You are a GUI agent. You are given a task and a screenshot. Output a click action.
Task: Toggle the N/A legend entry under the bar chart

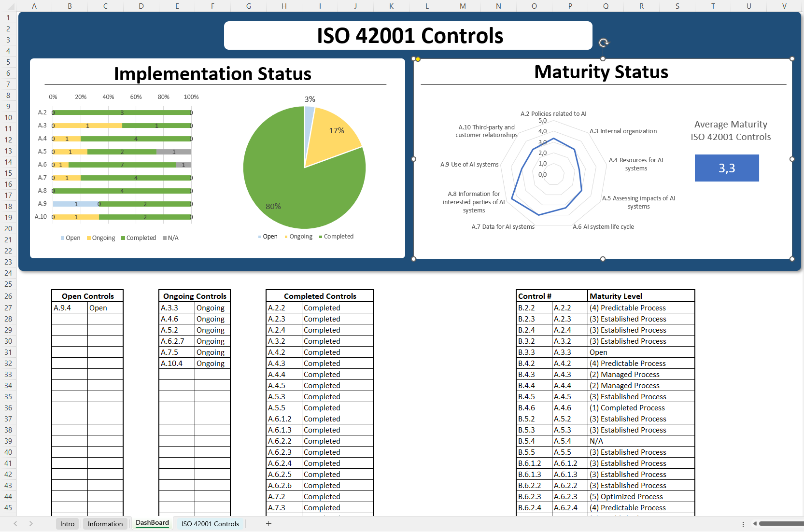point(170,238)
